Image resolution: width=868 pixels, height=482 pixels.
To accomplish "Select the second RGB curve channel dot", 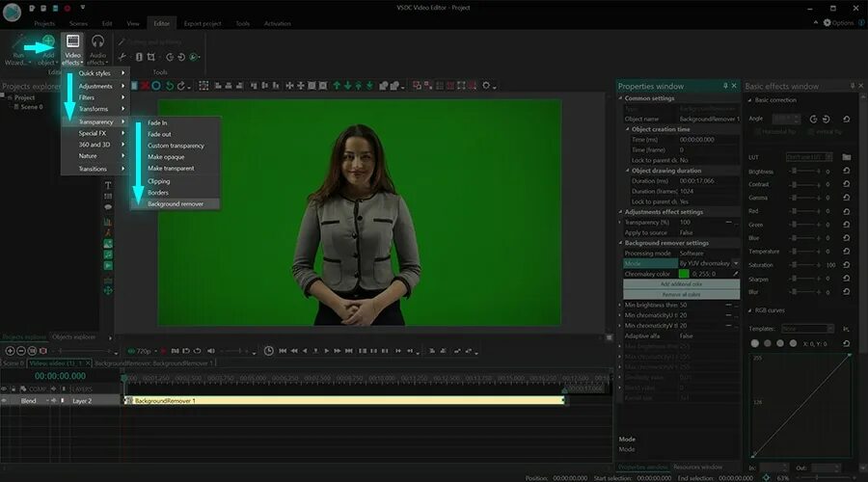I will [x=768, y=343].
